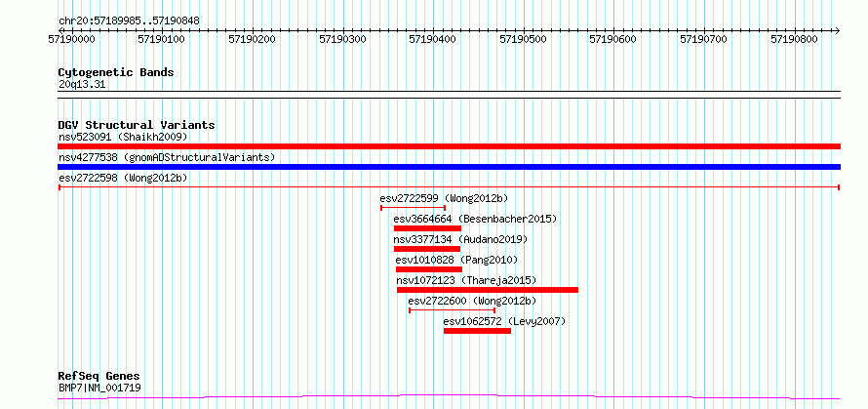The image size is (868, 409).
Task: Click the BMP7|NM_001719 gene label
Action: (x=99, y=388)
